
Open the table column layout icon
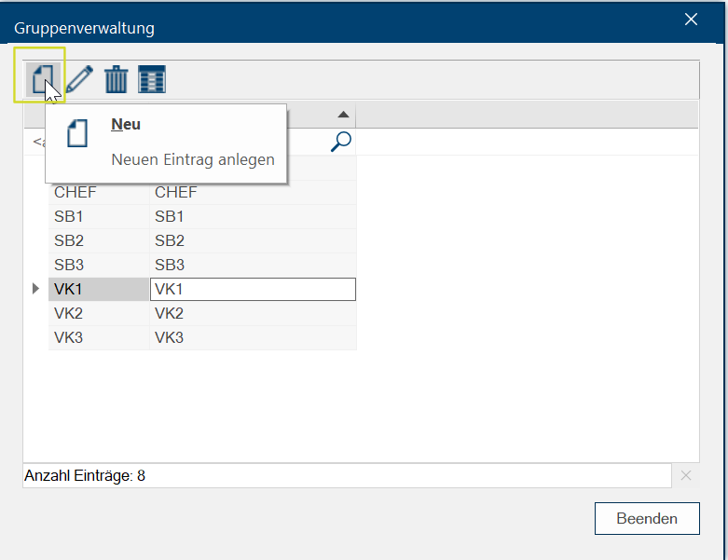point(151,79)
